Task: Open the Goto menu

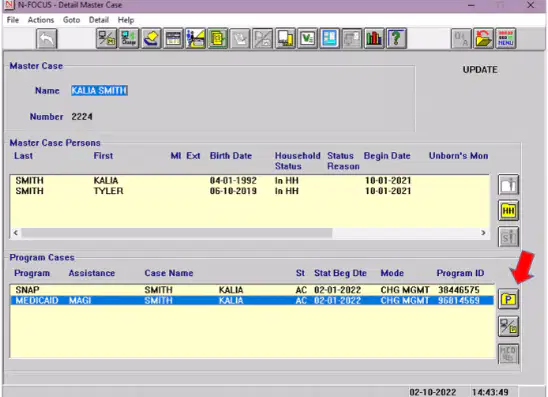Action: tap(72, 20)
